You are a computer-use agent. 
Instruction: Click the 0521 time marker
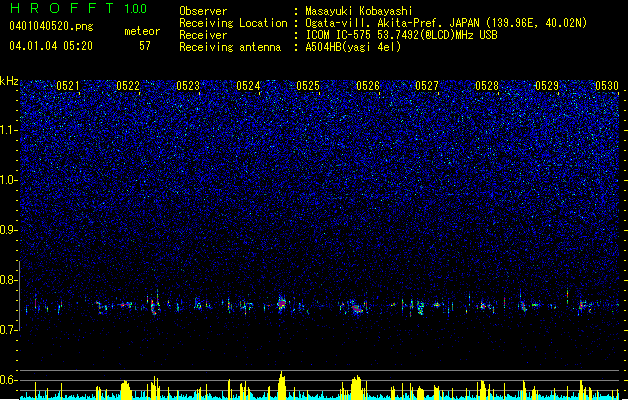[x=68, y=86]
